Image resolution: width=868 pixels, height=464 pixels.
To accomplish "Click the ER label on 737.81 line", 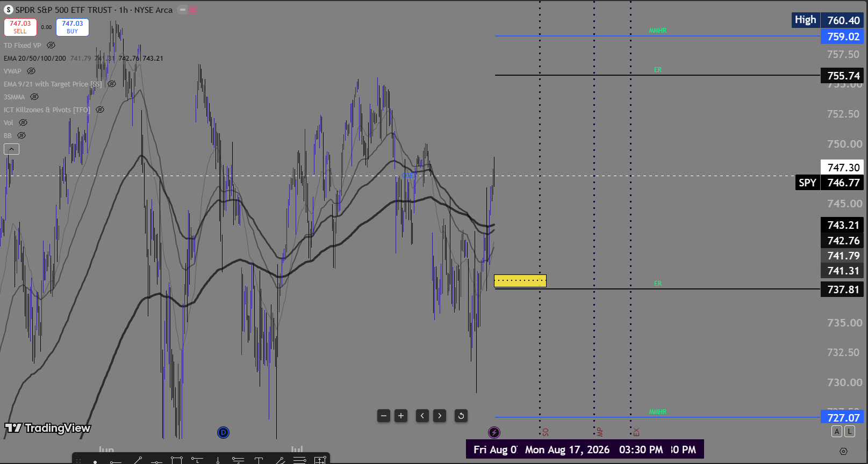I will click(x=658, y=284).
